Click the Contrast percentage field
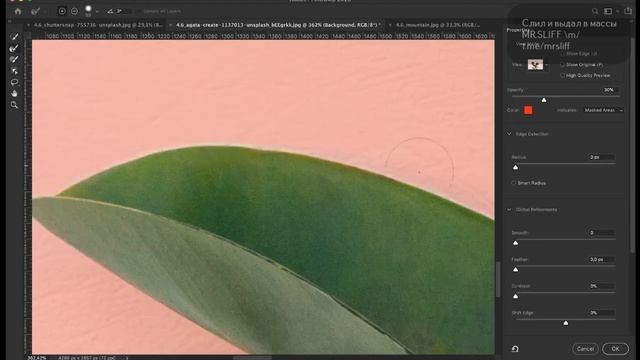 point(601,286)
